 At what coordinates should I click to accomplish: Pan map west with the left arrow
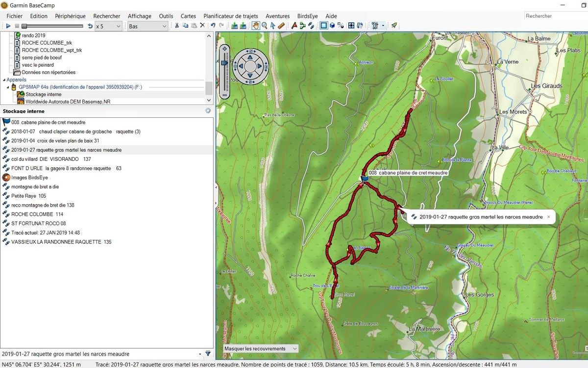241,66
